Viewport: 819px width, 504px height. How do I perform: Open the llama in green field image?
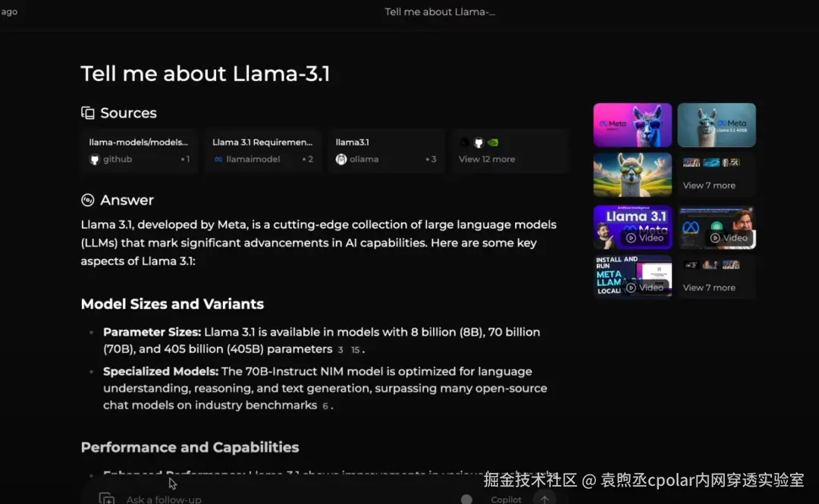click(632, 175)
